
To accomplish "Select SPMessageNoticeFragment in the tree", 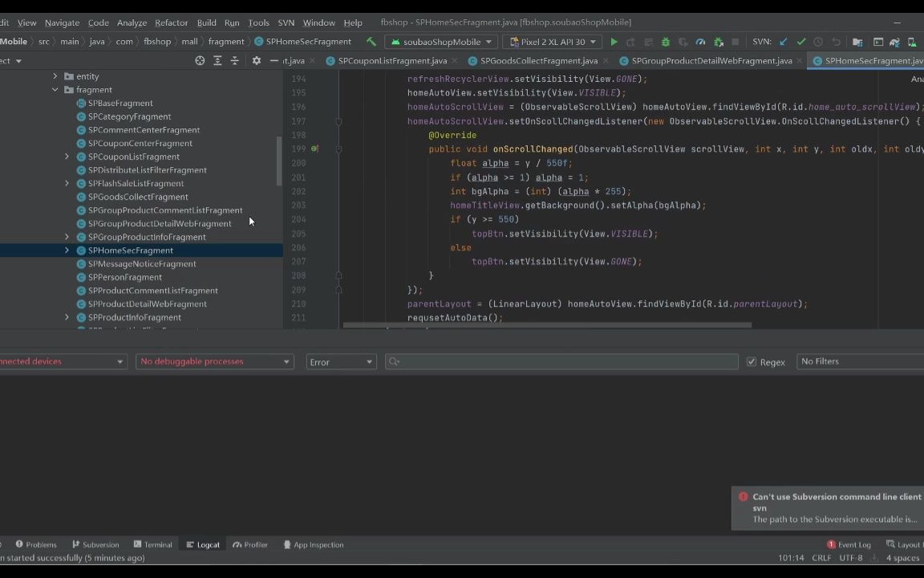I will tap(142, 263).
